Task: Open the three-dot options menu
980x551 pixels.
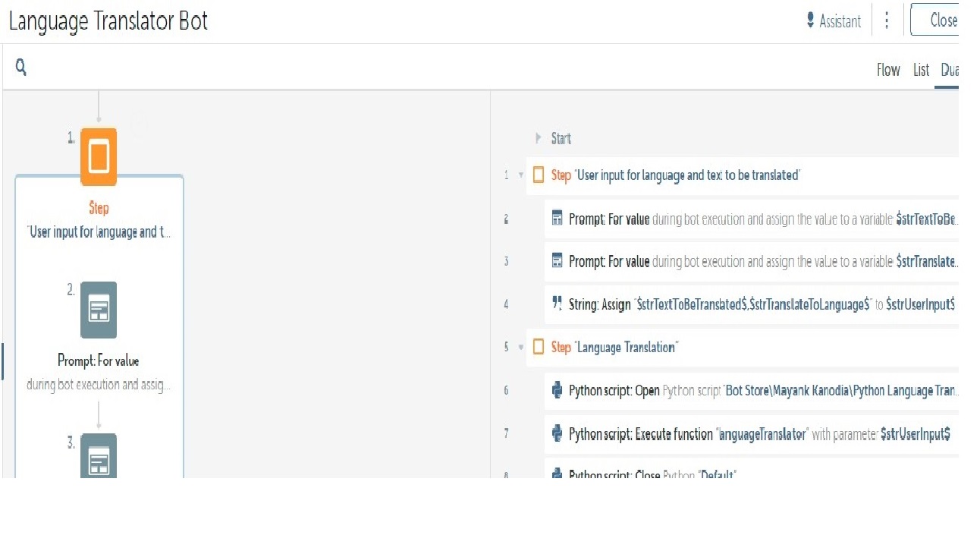Action: (x=886, y=20)
